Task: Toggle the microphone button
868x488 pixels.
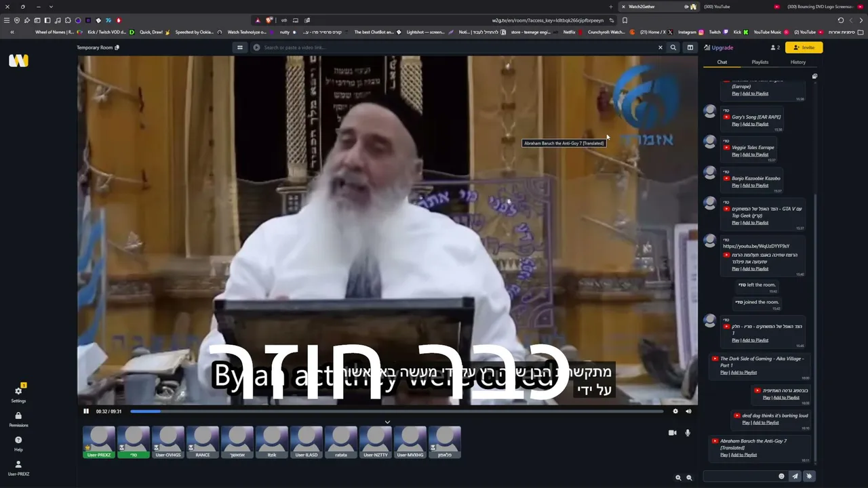Action: [688, 432]
